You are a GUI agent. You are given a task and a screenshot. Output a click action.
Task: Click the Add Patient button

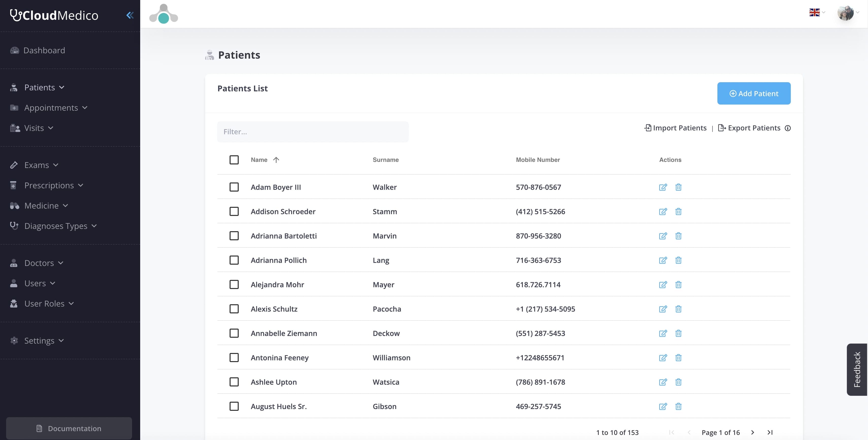click(x=754, y=93)
